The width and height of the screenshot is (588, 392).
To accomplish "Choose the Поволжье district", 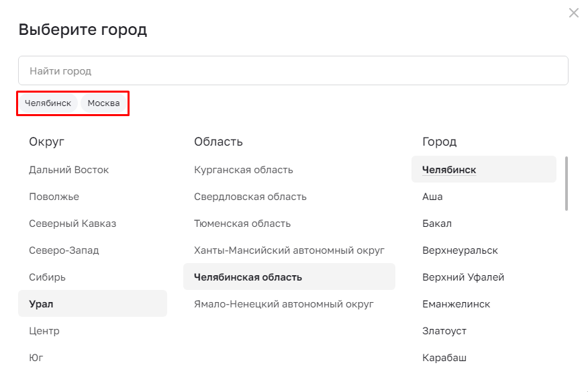I will point(54,197).
